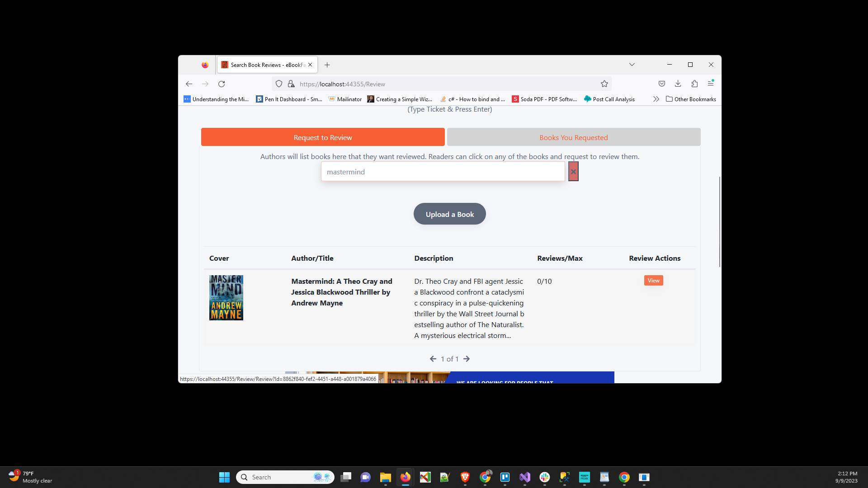868x488 pixels.
Task: Click the padlock site security icon
Action: [292, 84]
